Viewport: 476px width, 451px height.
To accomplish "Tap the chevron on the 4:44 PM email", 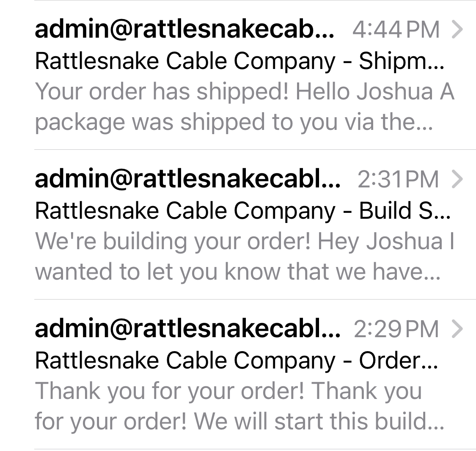I will pyautogui.click(x=457, y=30).
